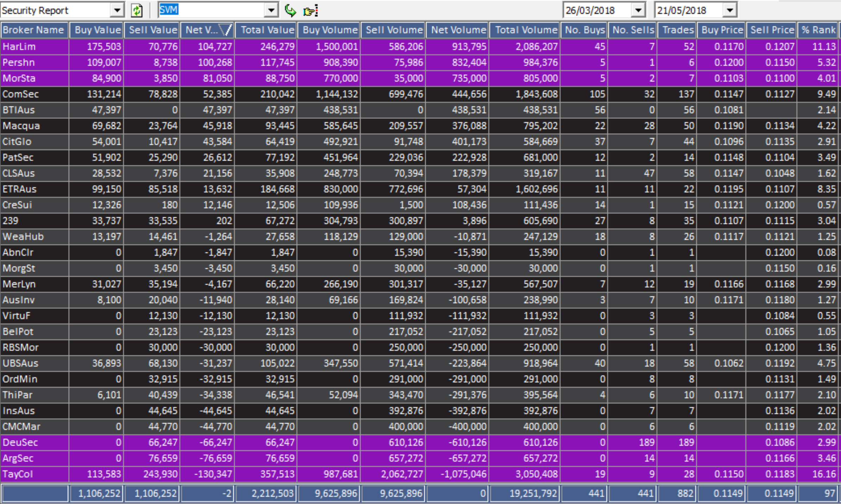The width and height of the screenshot is (841, 504).
Task: Click the pointing hand icon in toolbar
Action: pyautogui.click(x=310, y=11)
